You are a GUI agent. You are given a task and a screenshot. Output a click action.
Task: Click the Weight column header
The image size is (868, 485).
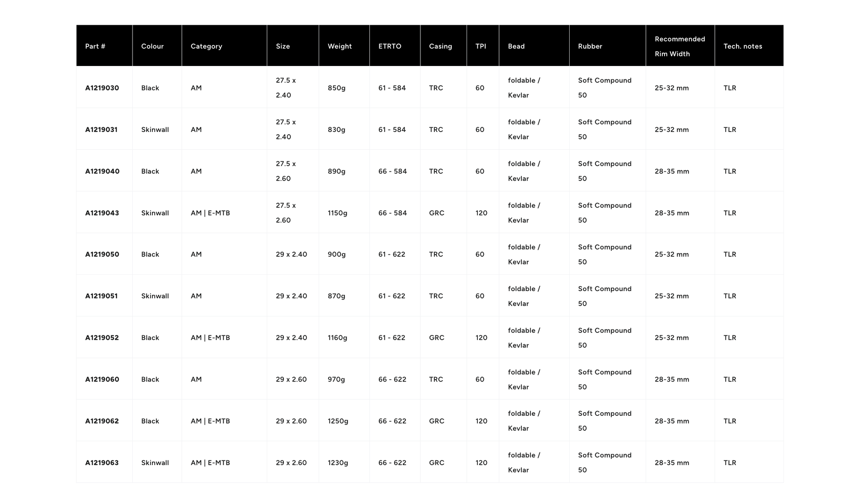pyautogui.click(x=340, y=46)
